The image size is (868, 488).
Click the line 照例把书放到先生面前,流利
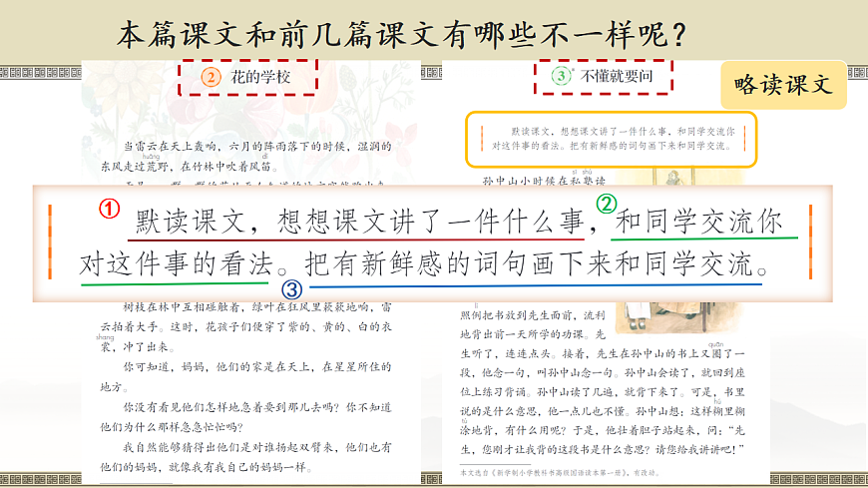pyautogui.click(x=533, y=315)
